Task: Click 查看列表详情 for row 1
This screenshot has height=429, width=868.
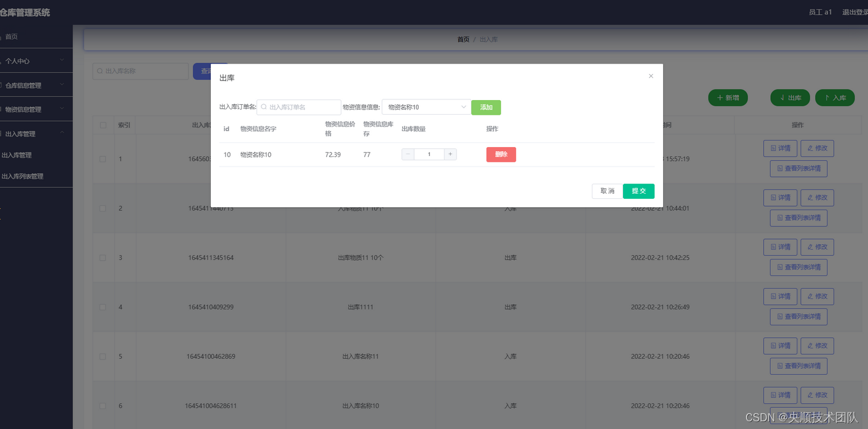Action: [x=799, y=169]
